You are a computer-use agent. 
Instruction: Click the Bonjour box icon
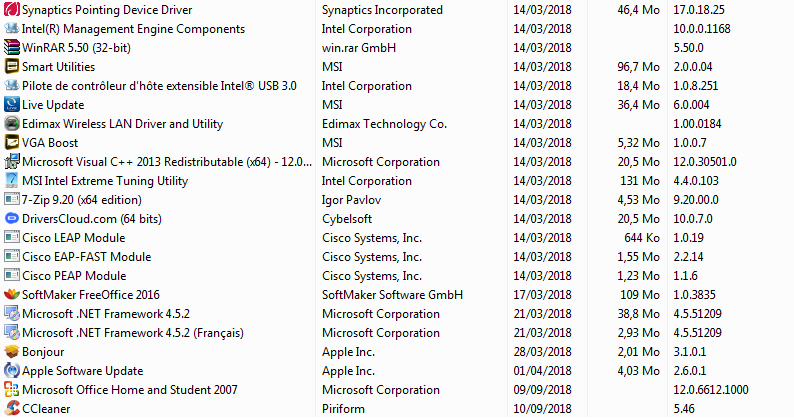pyautogui.click(x=12, y=352)
